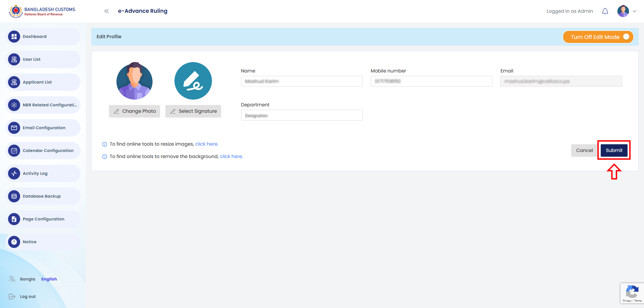Click the Database Backup icon
Image resolution: width=644 pixels, height=308 pixels.
(x=14, y=196)
